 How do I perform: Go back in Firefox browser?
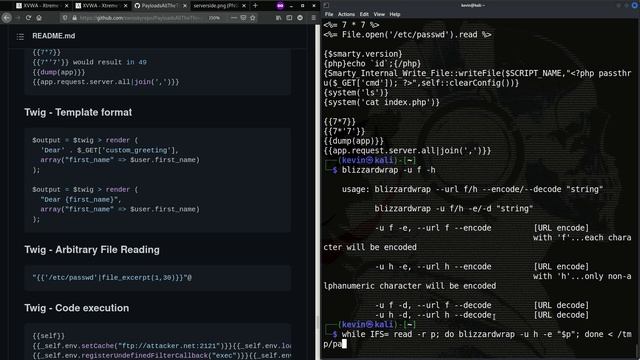click(7, 18)
